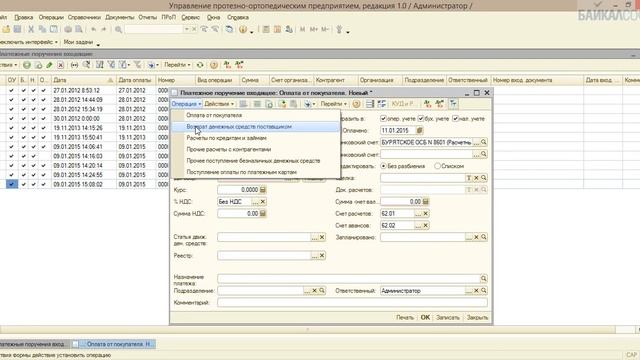Select the list row dated 27.01.2012 8:53:12
Image resolution: width=640 pixels, height=360 pixels.
[84, 90]
